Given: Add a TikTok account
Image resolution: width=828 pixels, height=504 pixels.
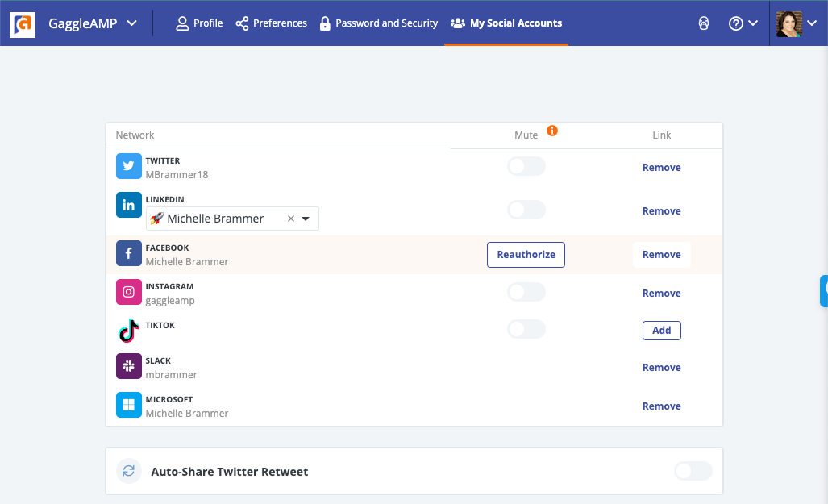Looking at the screenshot, I should click(662, 330).
